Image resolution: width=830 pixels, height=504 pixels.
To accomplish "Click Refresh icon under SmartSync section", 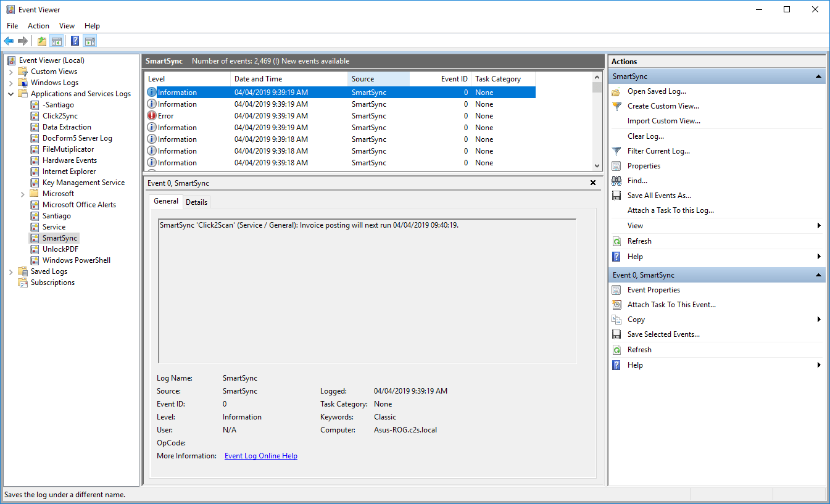I will 616,241.
